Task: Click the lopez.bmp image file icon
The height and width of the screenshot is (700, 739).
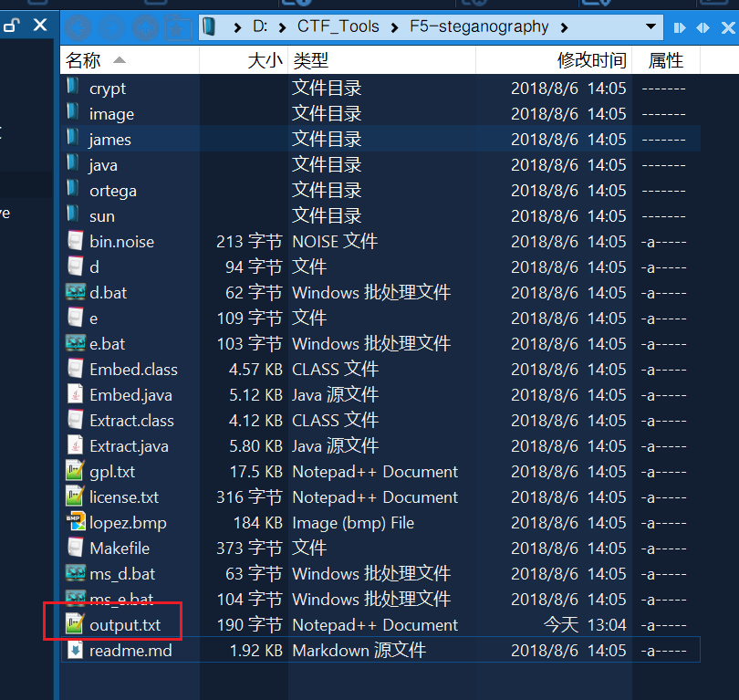Action: coord(76,522)
